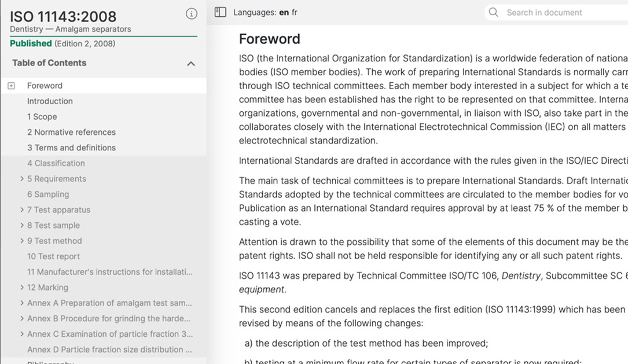Collapse the Table of Contents chevron
This screenshot has height=364, width=628.
click(191, 64)
